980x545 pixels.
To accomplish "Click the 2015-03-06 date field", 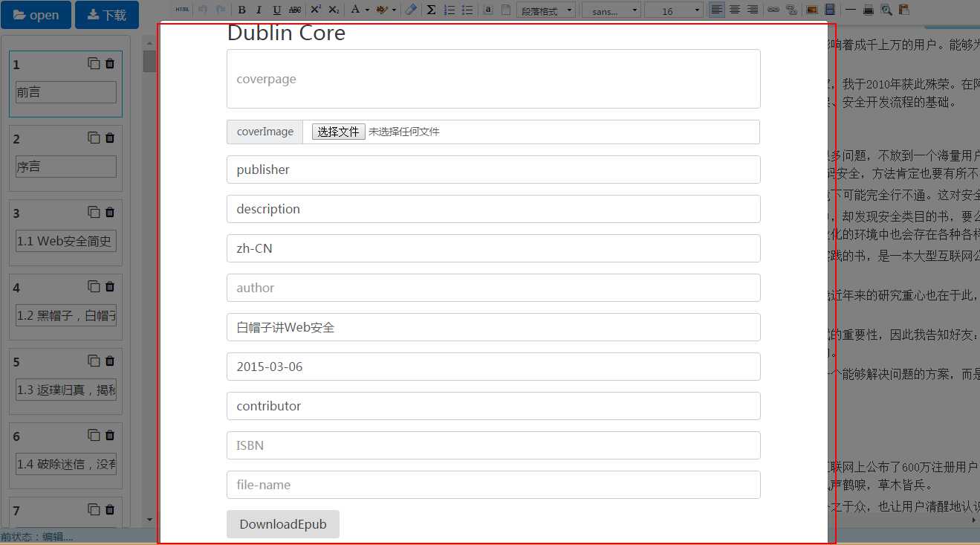I will click(x=493, y=367).
